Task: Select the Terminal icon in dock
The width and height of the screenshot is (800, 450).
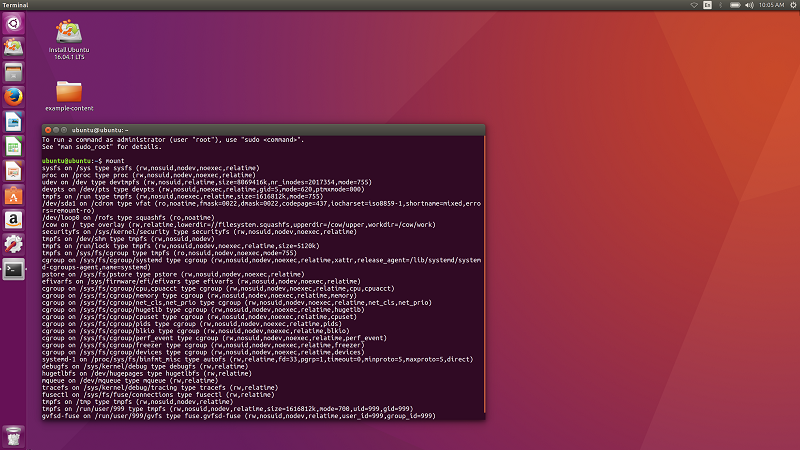Action: pyautogui.click(x=13, y=269)
